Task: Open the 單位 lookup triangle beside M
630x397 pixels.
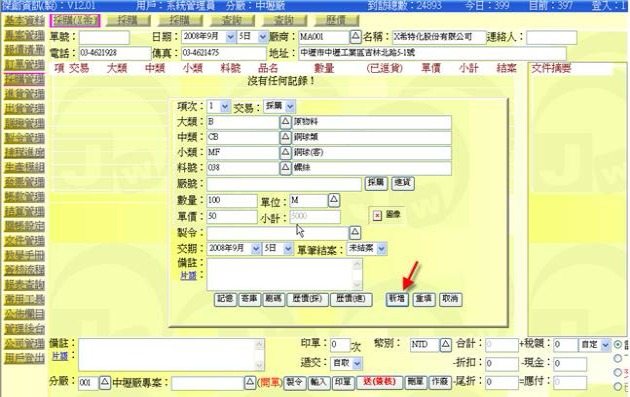Action: [x=334, y=200]
